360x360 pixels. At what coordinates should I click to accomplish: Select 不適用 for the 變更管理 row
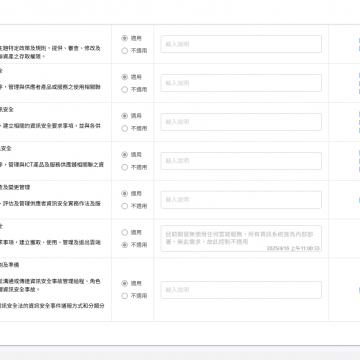pyautogui.click(x=125, y=206)
